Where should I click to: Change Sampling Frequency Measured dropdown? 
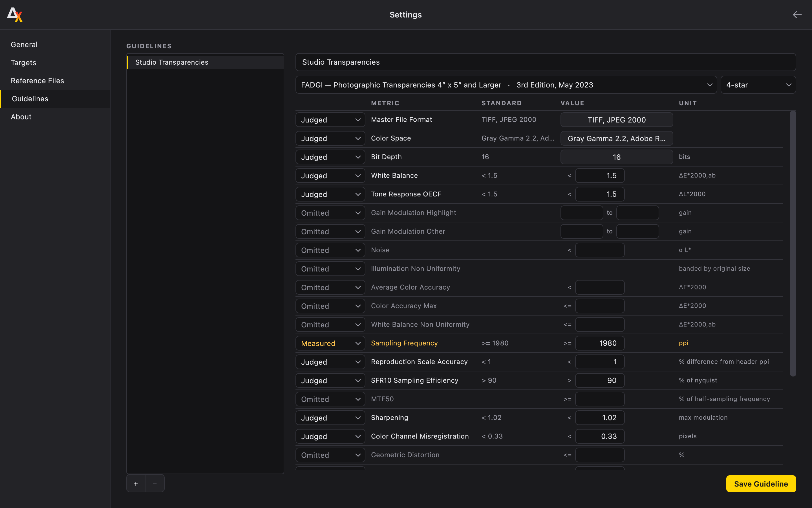click(x=330, y=343)
